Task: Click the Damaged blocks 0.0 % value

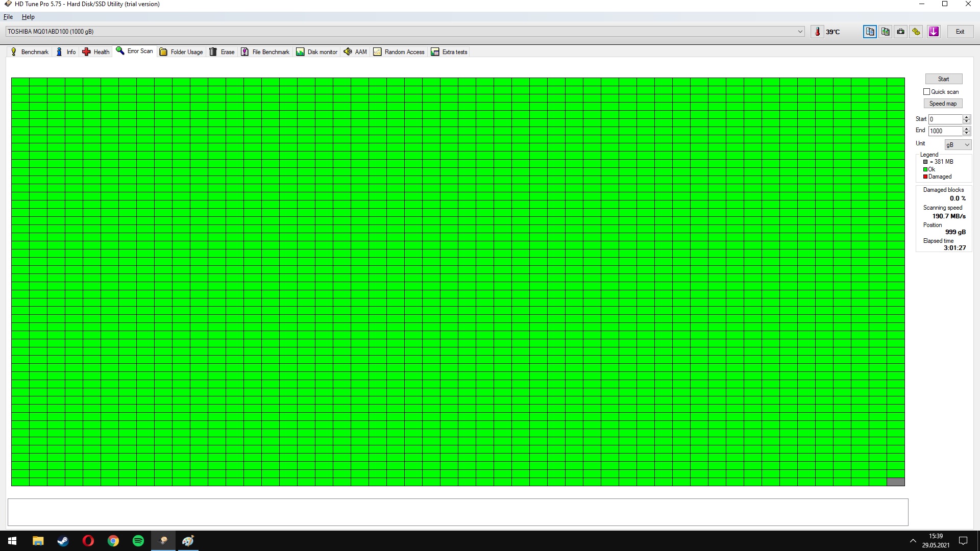Action: [958, 198]
